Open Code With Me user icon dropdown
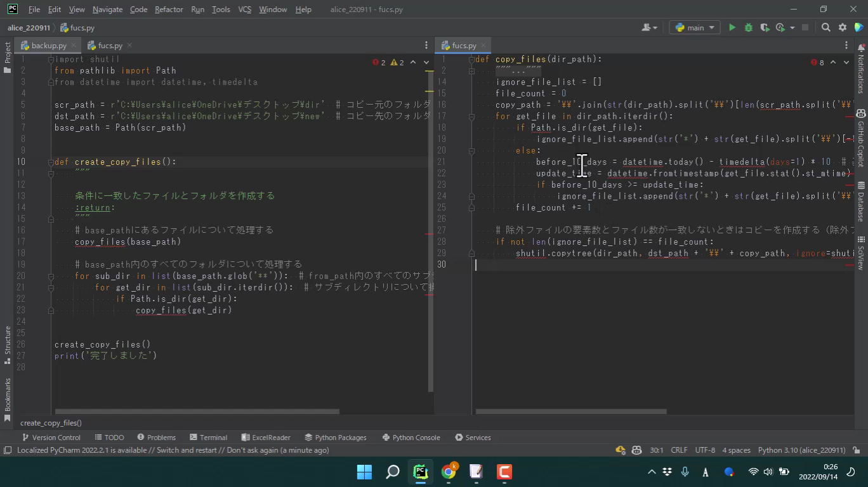868x487 pixels. 649,28
